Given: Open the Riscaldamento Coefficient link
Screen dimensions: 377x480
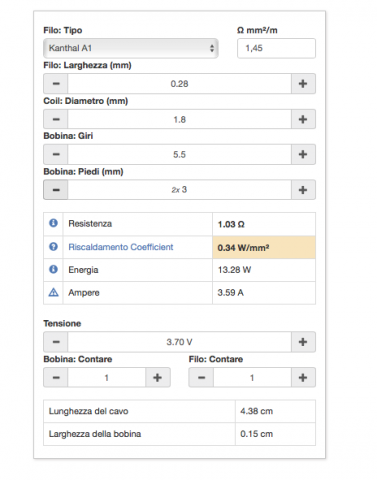Looking at the screenshot, I should click(x=121, y=247).
